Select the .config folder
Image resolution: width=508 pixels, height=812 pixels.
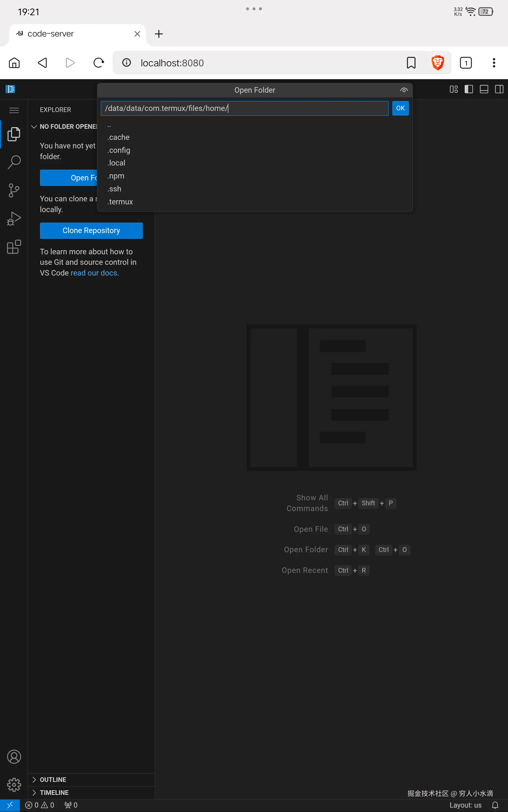pyautogui.click(x=255, y=150)
